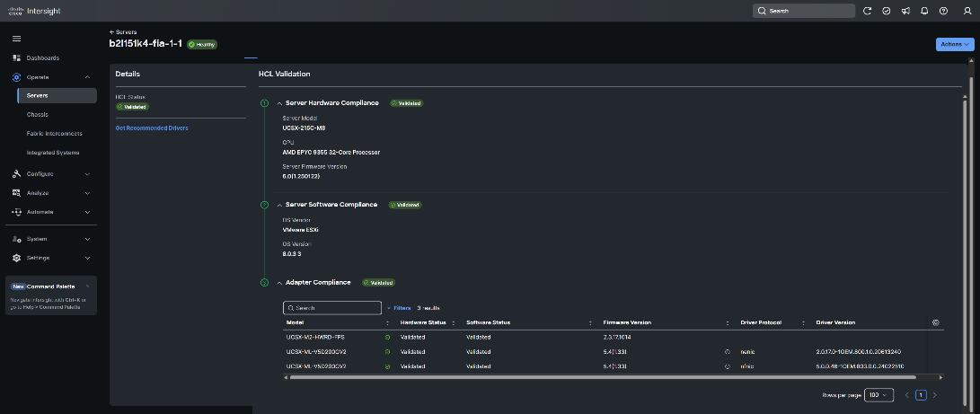Click UCSX-M2-HWRD-FPS model cell

tap(315, 337)
